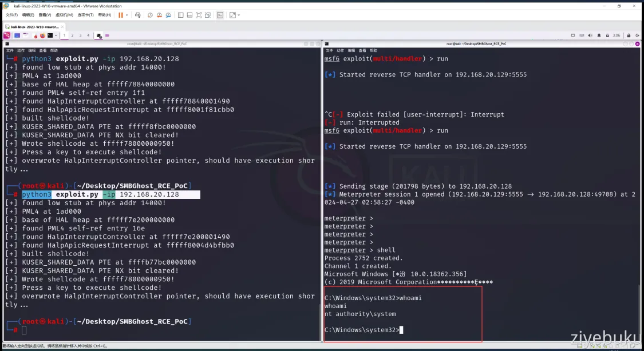This screenshot has height=351, width=644.
Task: Open VMware 帮助(H) menu
Action: [x=105, y=15]
